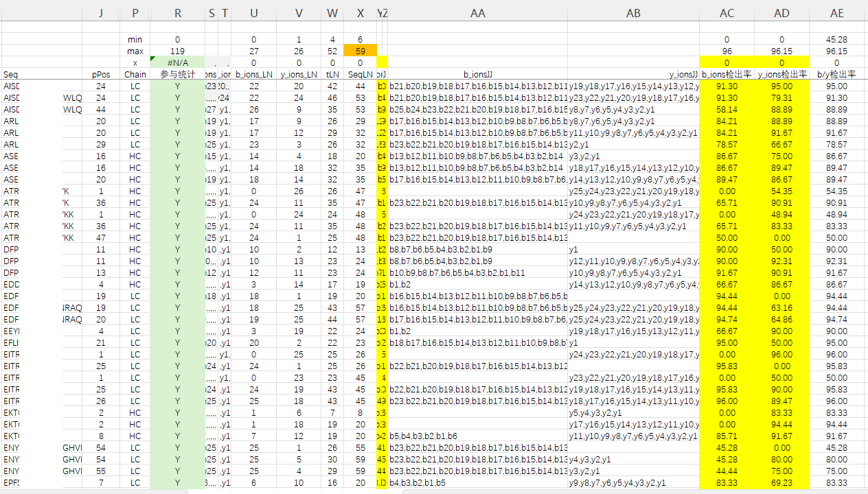Click the Seq header cell
This screenshot has height=494, width=868.
click(x=10, y=74)
